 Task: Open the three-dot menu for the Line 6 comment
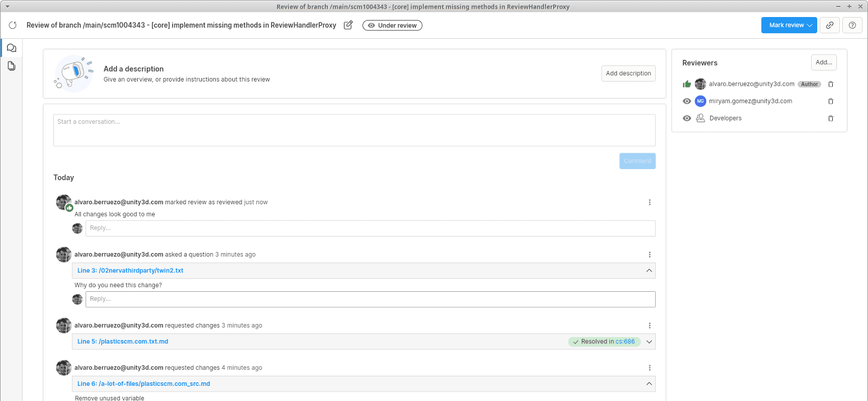click(x=649, y=367)
